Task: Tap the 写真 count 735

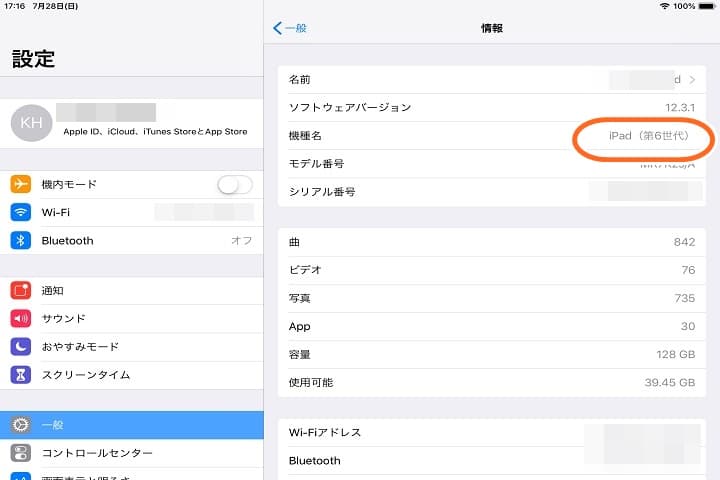Action: (685, 298)
